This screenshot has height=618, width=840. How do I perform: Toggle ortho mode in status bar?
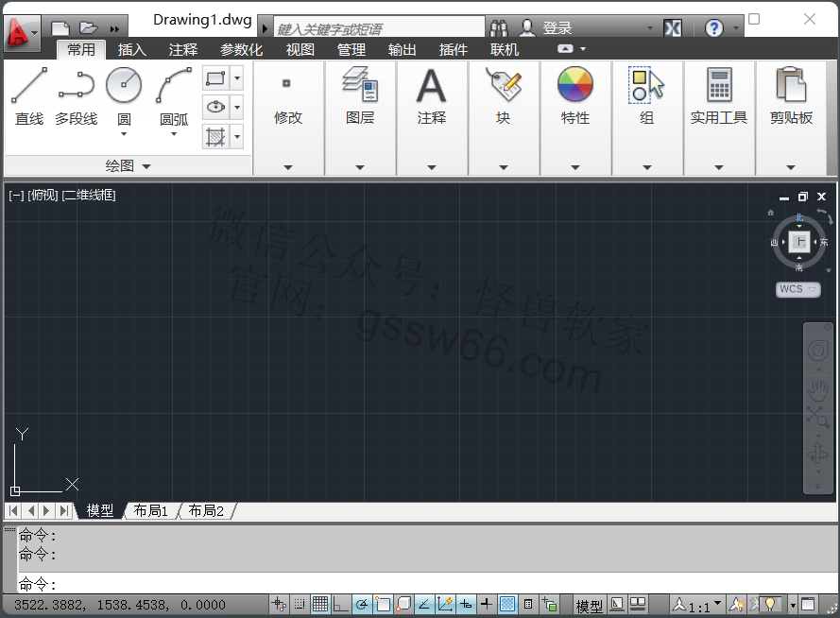click(x=341, y=605)
